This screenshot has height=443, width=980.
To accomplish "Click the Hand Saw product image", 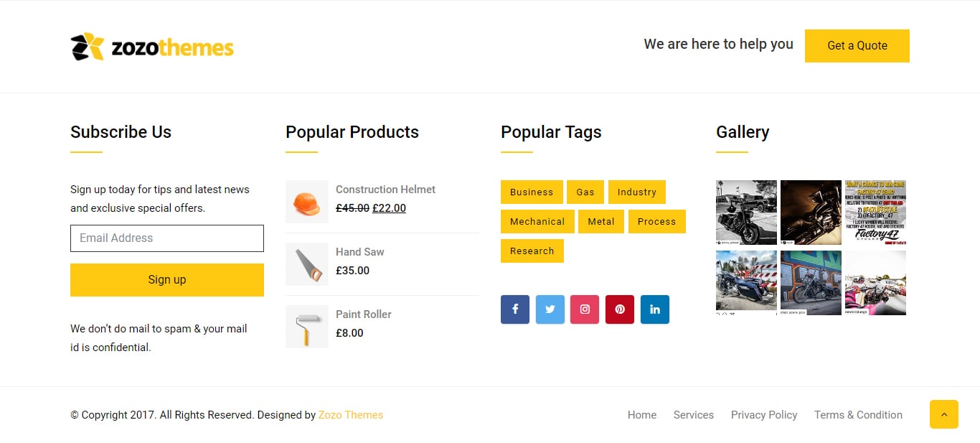I will (x=307, y=264).
